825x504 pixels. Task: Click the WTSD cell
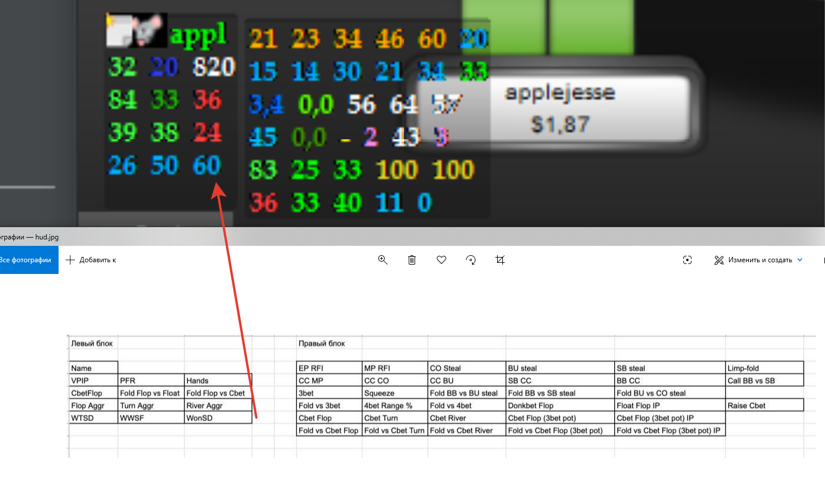[x=93, y=418]
